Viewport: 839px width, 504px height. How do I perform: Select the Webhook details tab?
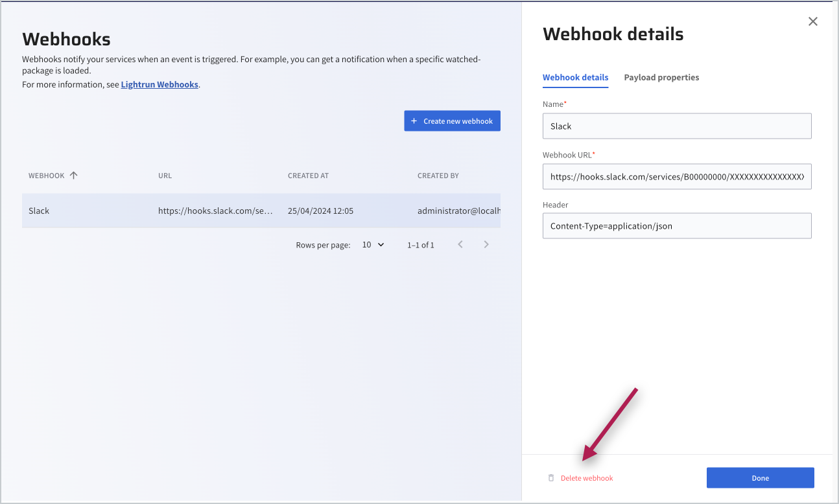click(x=575, y=78)
